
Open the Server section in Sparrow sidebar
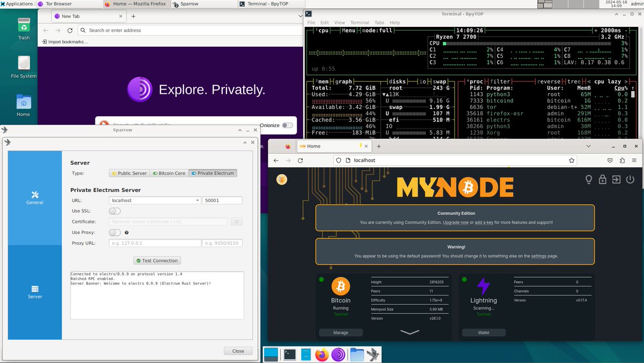coord(35,292)
